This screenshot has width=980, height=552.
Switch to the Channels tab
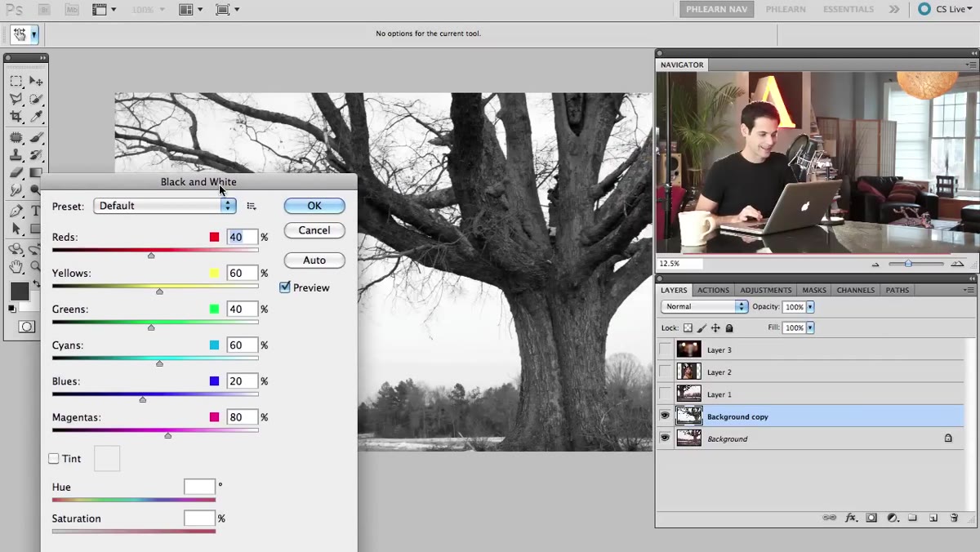pyautogui.click(x=855, y=290)
